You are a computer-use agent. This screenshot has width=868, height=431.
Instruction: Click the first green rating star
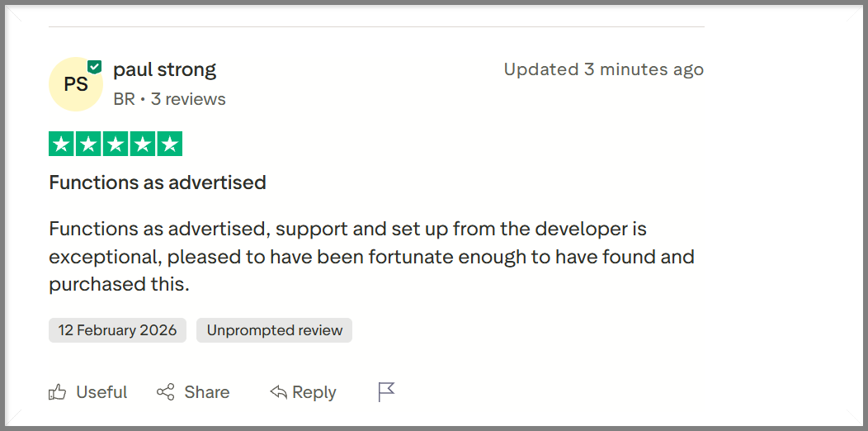[61, 144]
